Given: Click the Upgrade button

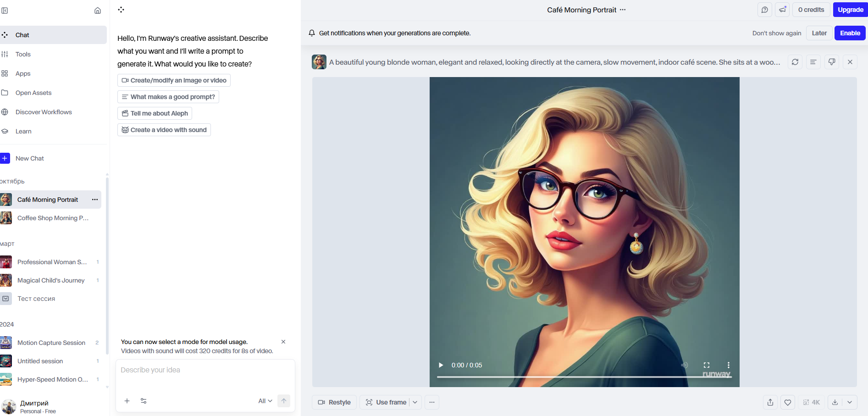Looking at the screenshot, I should coord(851,10).
